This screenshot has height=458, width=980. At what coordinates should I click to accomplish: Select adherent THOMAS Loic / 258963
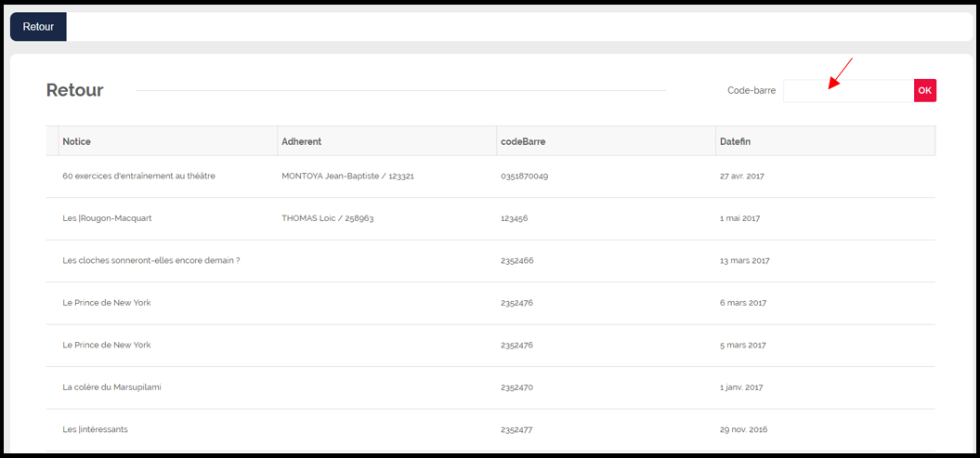[x=328, y=218]
